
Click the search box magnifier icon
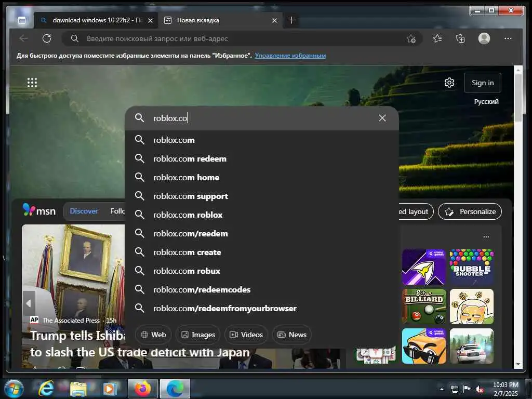click(x=139, y=118)
